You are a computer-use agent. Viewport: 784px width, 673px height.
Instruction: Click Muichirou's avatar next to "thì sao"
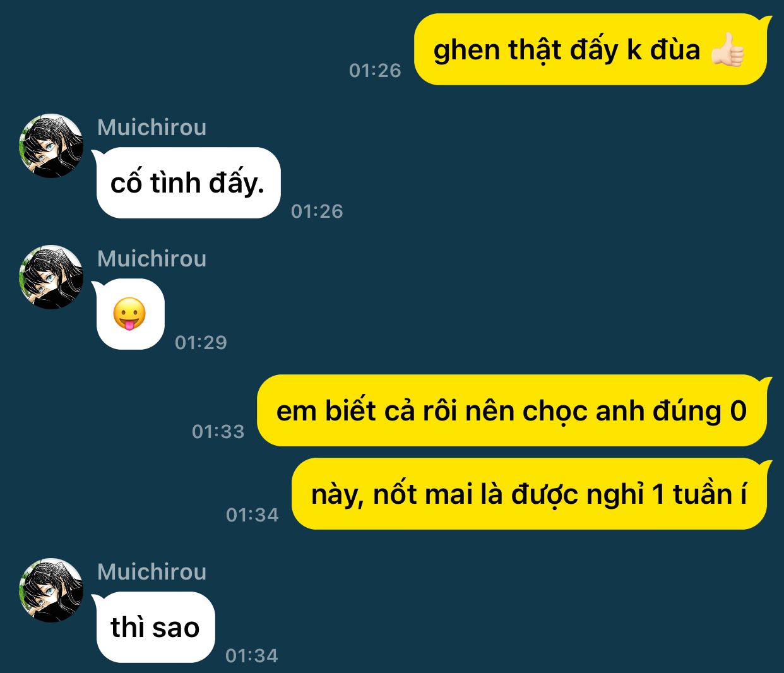coord(51,590)
